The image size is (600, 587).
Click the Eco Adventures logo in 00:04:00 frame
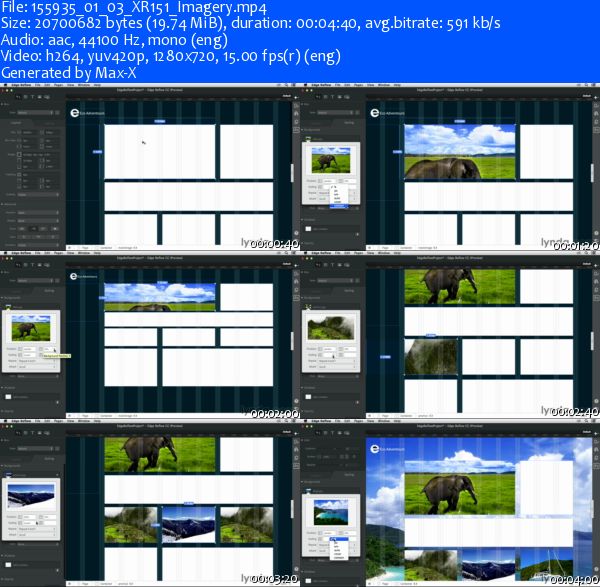click(387, 448)
